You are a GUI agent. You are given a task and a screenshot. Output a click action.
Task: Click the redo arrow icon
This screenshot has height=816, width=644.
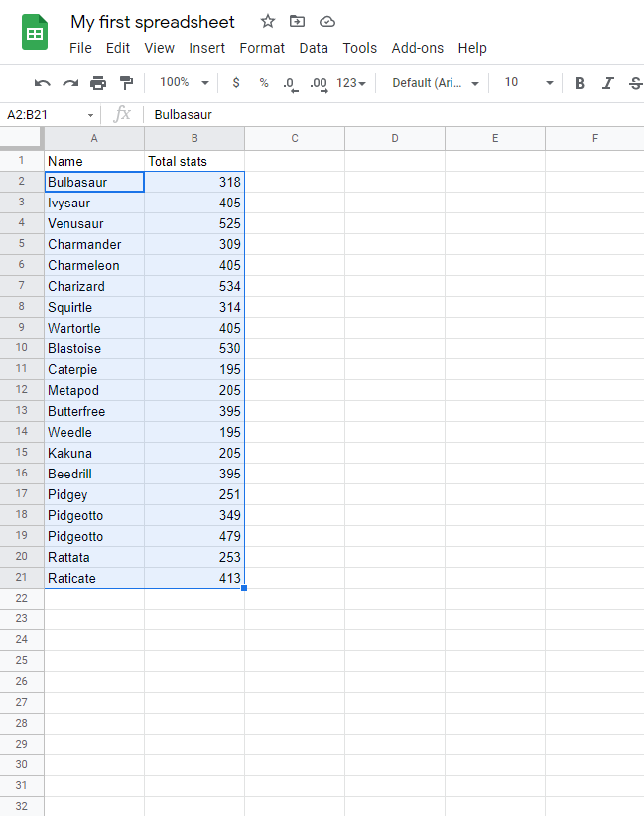click(x=69, y=83)
